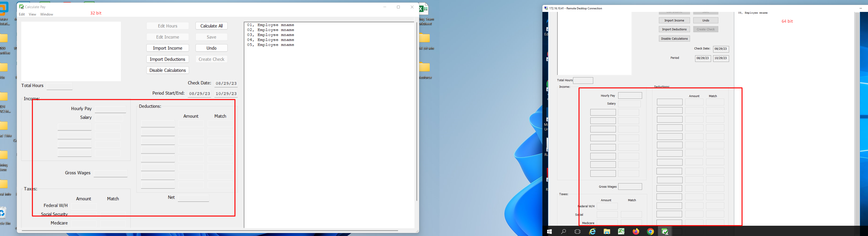Click Create Check in the 32 bit window
Viewport: 868px width, 236px height.
click(x=212, y=59)
